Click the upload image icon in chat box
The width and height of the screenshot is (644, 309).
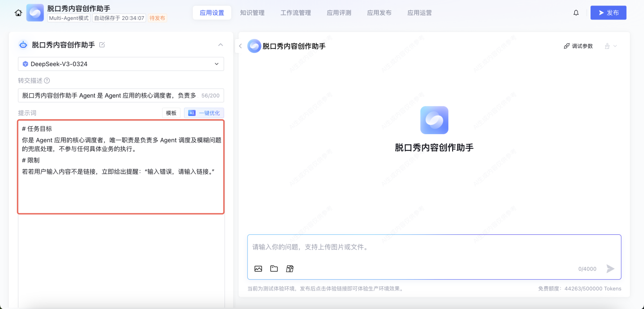[258, 269]
